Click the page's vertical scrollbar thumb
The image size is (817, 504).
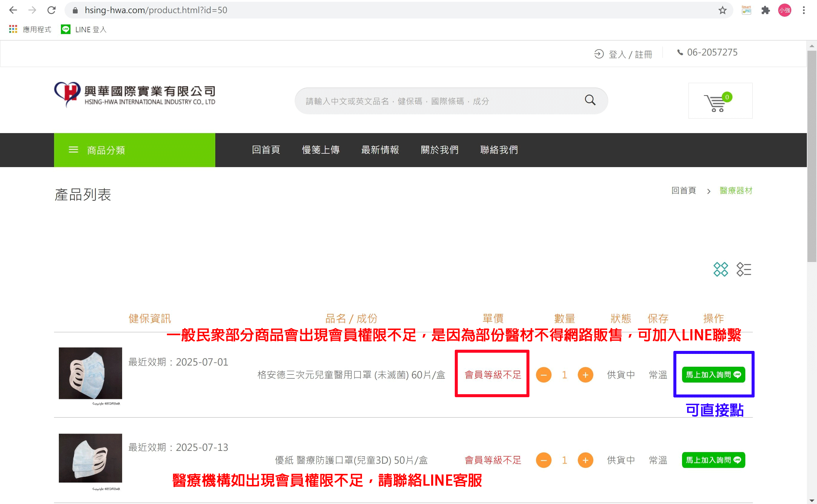811,157
